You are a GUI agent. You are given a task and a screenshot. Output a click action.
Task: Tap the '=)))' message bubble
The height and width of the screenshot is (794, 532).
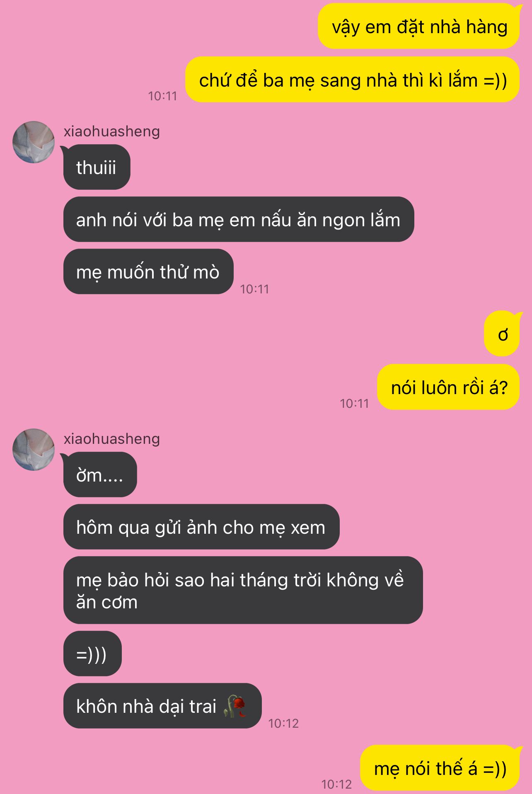[x=92, y=654]
